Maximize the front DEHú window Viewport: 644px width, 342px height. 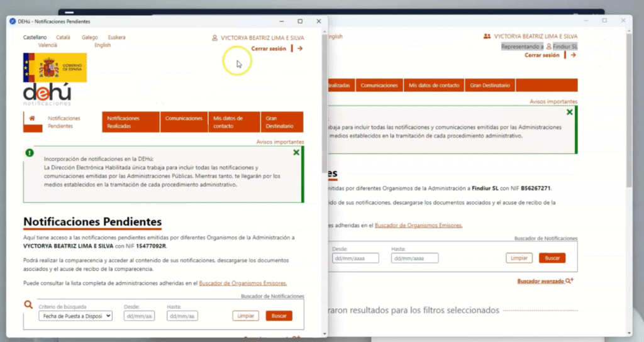(x=300, y=21)
